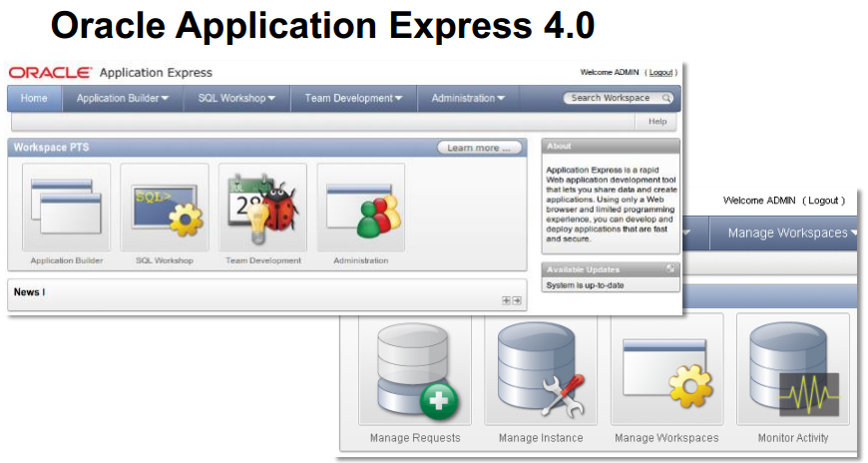Click the About panel header

tap(611, 147)
